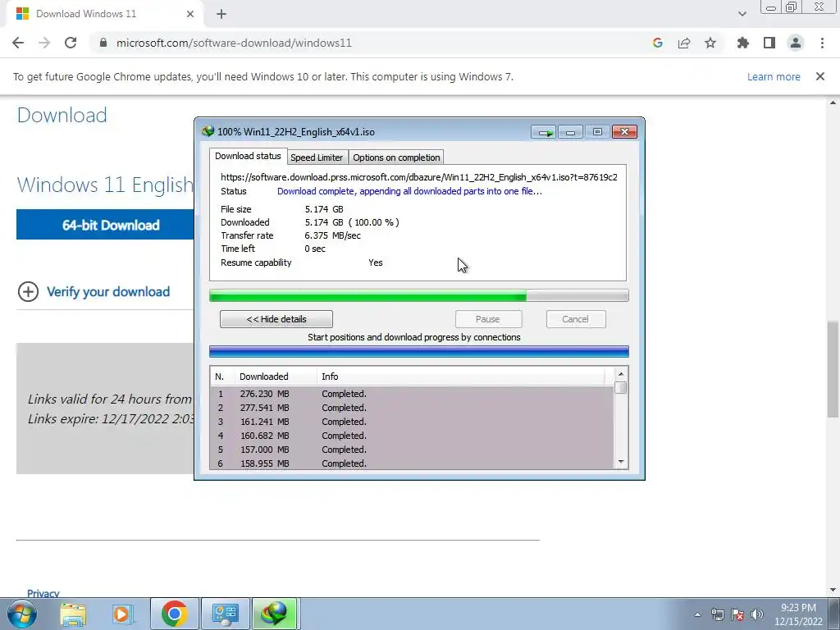
Task: Select connection row with 158.955 MB
Action: [412, 463]
